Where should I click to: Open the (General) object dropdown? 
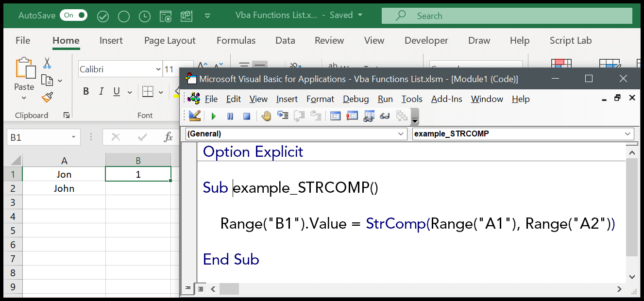[402, 134]
